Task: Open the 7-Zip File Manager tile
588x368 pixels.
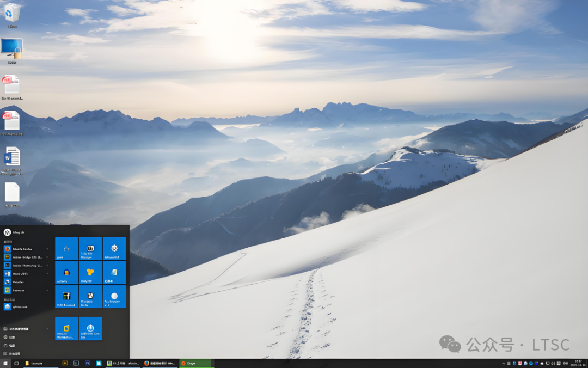Action: (90, 248)
